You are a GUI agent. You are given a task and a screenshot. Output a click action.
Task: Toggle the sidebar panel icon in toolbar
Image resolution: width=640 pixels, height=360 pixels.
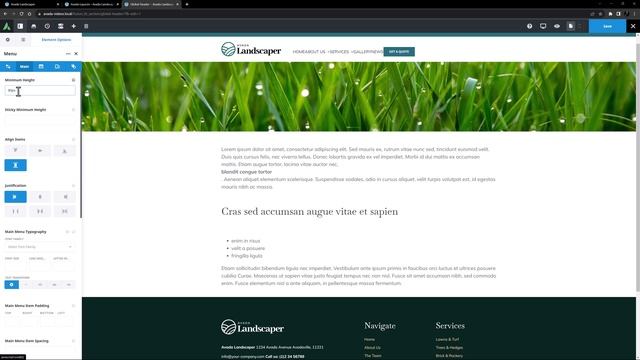(20, 26)
